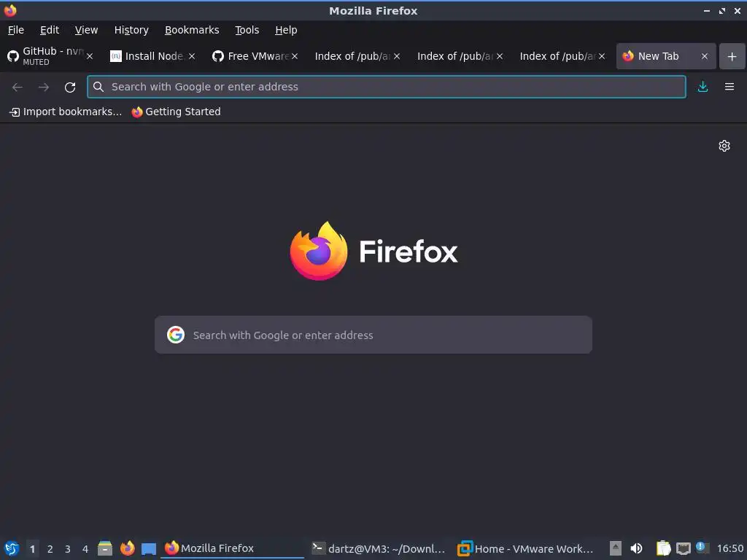Open new tab personalize gear icon
747x560 pixels.
tap(724, 146)
